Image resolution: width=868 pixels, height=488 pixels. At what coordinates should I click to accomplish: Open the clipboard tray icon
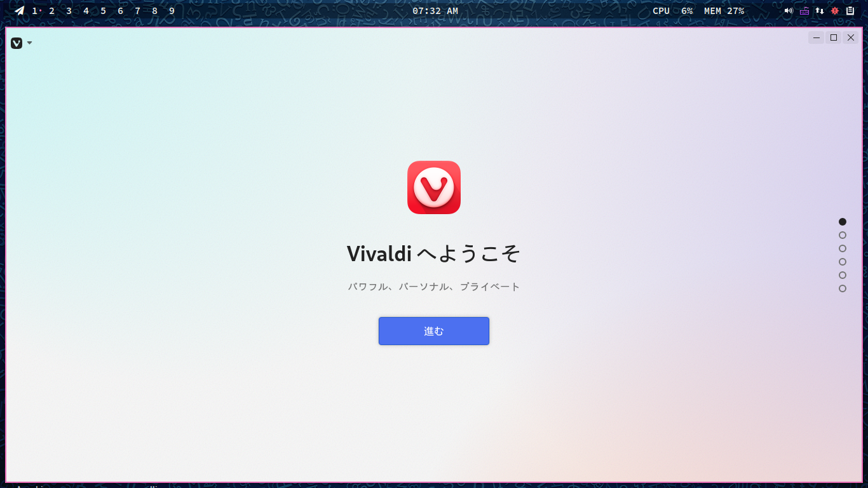coord(850,11)
